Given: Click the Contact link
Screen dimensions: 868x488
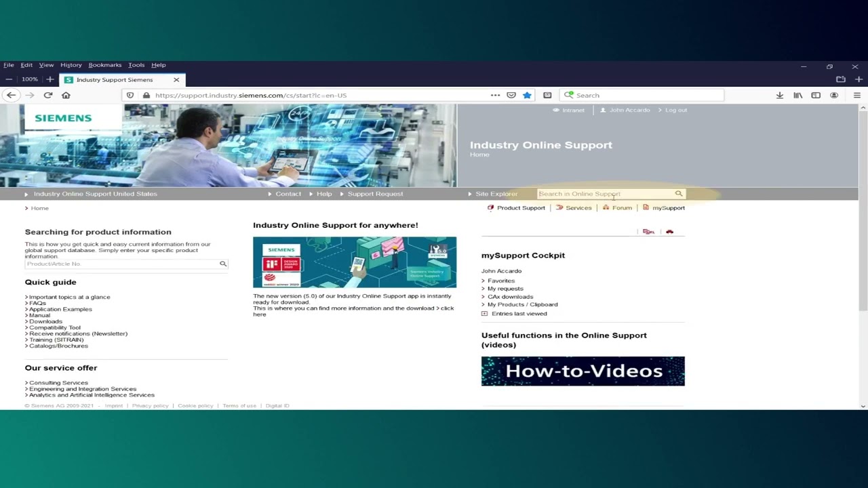Looking at the screenshot, I should point(288,194).
